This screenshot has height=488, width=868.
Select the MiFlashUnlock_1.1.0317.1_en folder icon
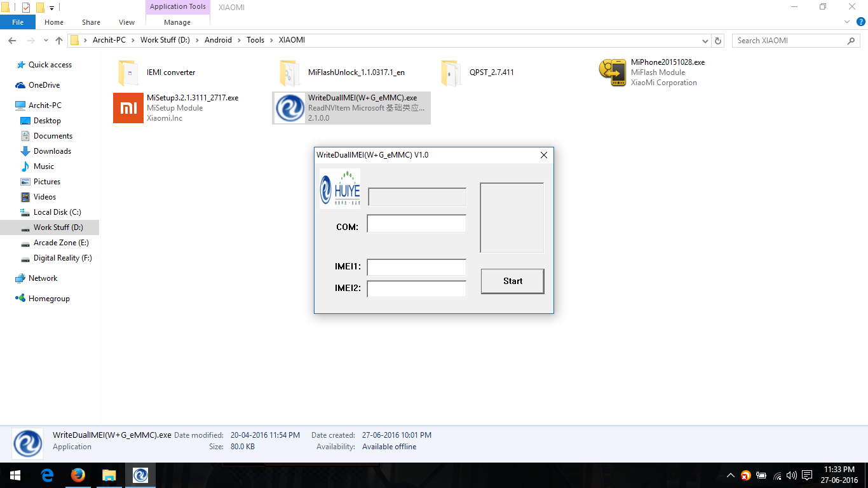(290, 72)
